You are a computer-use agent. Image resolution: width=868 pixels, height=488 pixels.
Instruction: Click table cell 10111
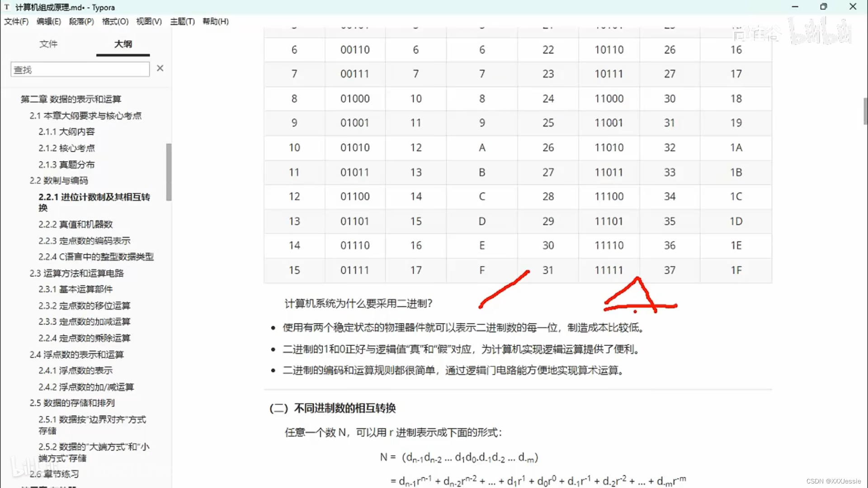coord(609,74)
